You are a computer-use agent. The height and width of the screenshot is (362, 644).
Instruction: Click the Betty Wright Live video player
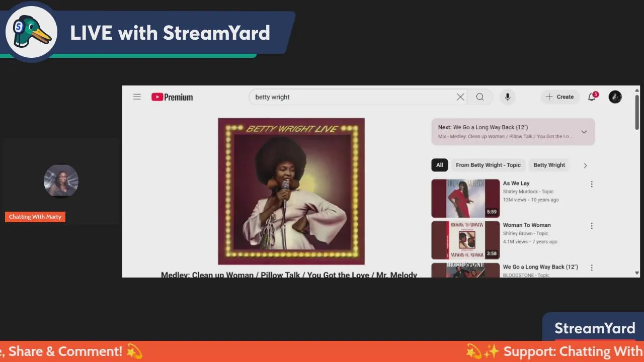tap(291, 191)
